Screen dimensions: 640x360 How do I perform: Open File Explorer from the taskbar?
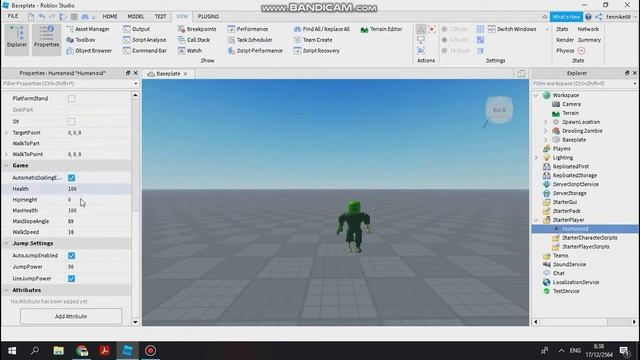(58, 351)
